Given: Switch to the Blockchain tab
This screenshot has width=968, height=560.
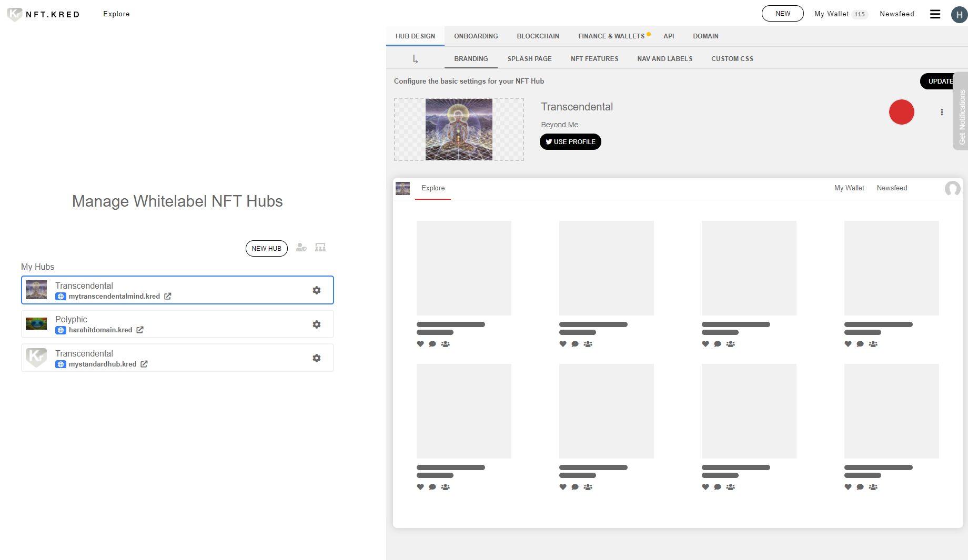Looking at the screenshot, I should tap(538, 36).
